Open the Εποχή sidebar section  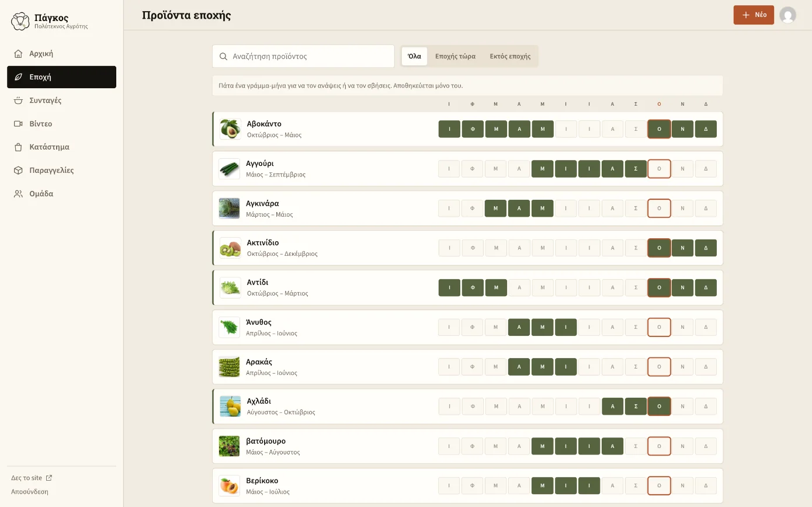61,77
